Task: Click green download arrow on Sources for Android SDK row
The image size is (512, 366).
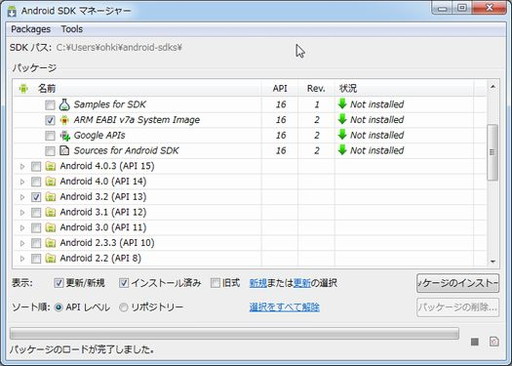Action: point(342,150)
